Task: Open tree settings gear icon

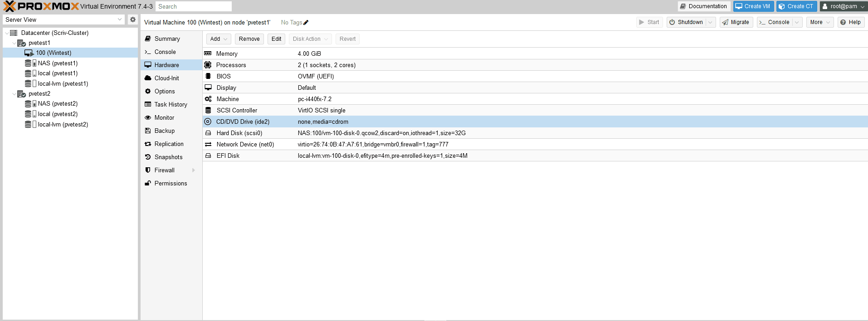Action: point(133,19)
